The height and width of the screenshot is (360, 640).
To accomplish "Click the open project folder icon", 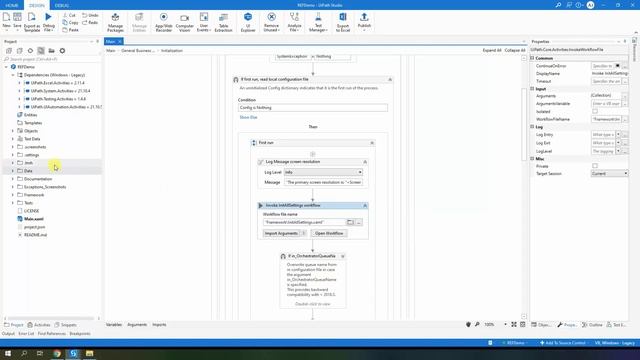I will 51,51.
